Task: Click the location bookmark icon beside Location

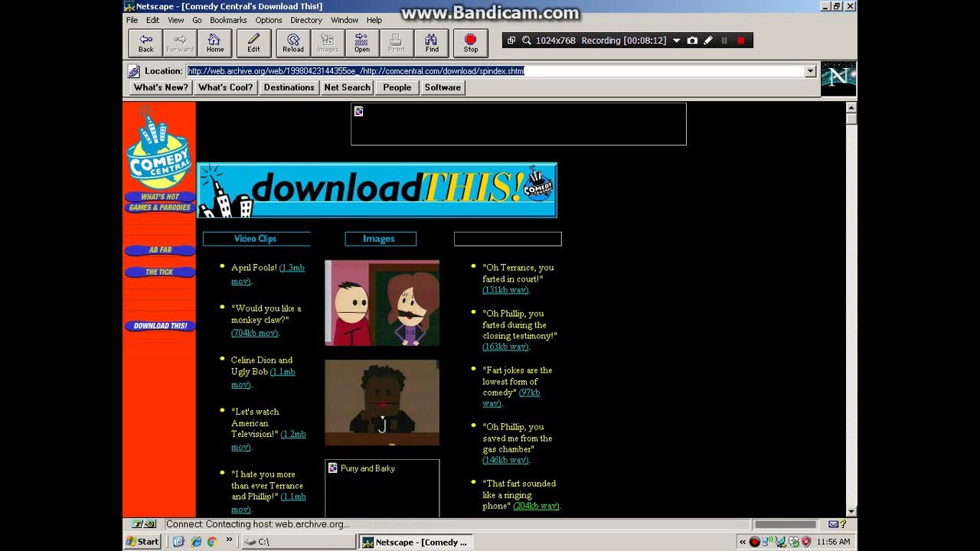Action: (134, 71)
